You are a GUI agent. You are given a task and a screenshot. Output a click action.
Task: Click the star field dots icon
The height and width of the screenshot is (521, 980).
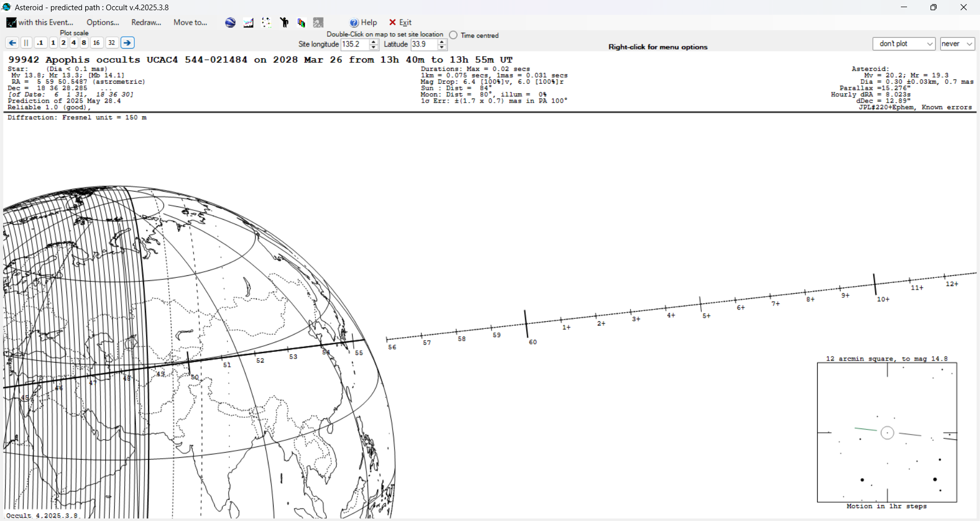[x=266, y=22]
